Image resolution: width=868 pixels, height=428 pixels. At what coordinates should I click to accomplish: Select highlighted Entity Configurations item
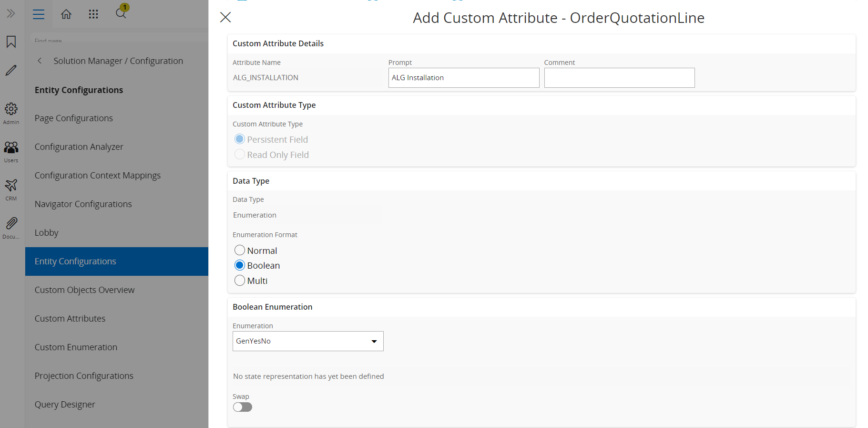[117, 261]
